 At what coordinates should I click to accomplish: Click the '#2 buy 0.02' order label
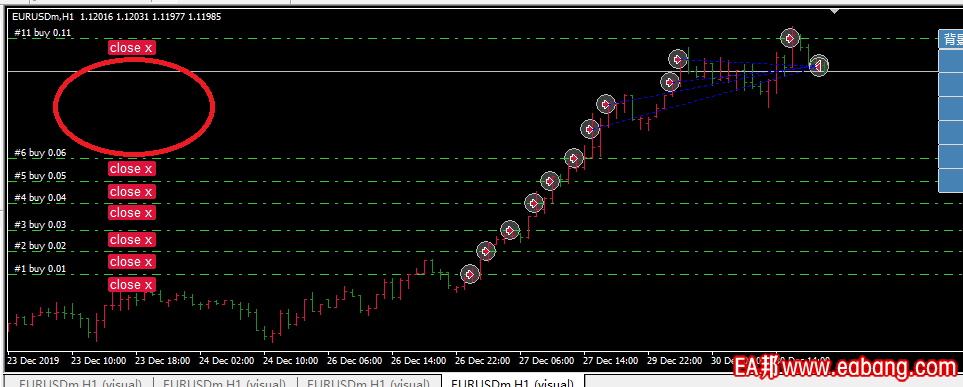coord(40,246)
